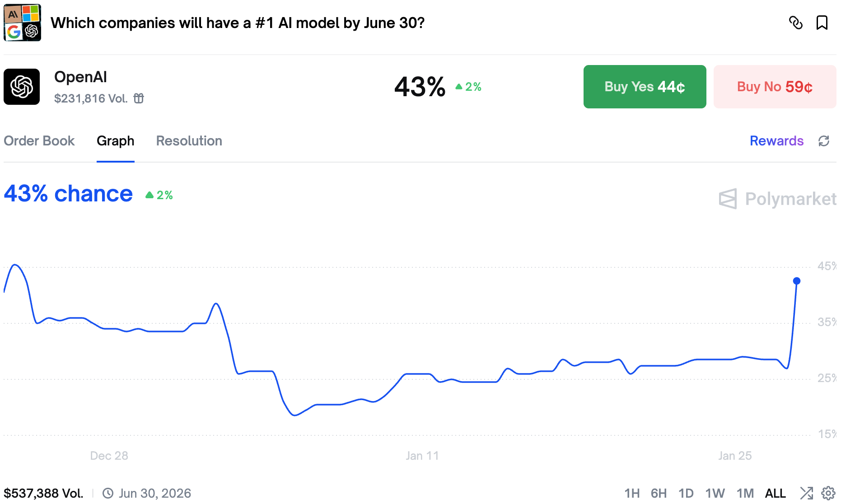Switch chart to 1W range
The height and width of the screenshot is (504, 841).
click(715, 493)
